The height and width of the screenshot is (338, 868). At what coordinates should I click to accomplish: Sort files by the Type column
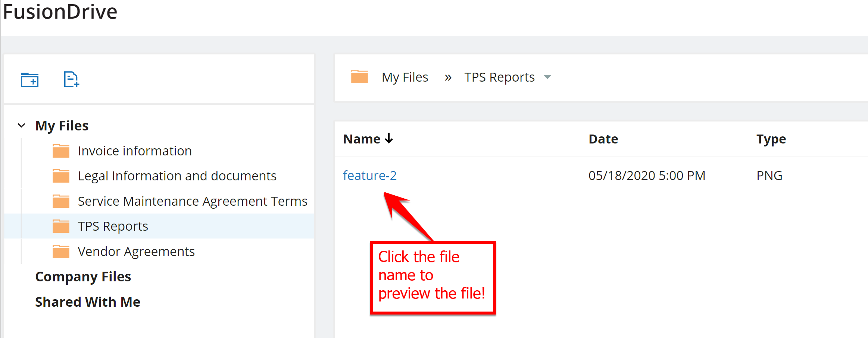[x=771, y=139]
